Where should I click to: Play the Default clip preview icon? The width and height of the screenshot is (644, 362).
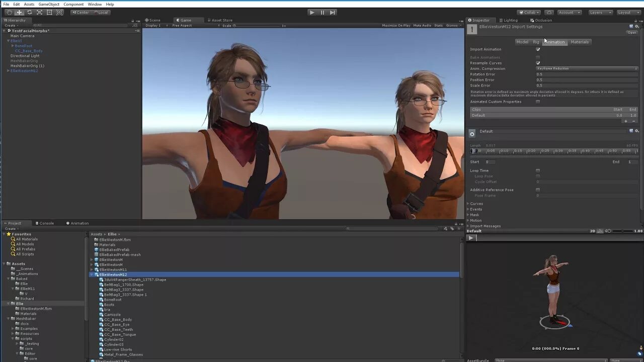[472, 133]
